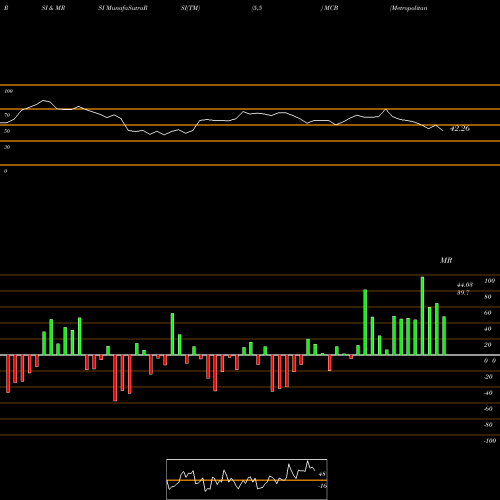The height and width of the screenshot is (500, 500).
Task: Click the SI(TM) header text
Action: 191,8
